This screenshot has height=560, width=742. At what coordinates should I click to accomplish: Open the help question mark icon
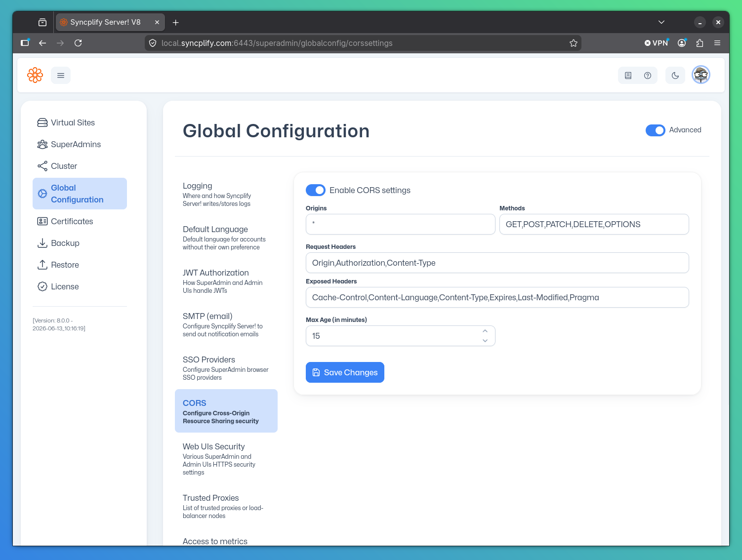pos(648,76)
